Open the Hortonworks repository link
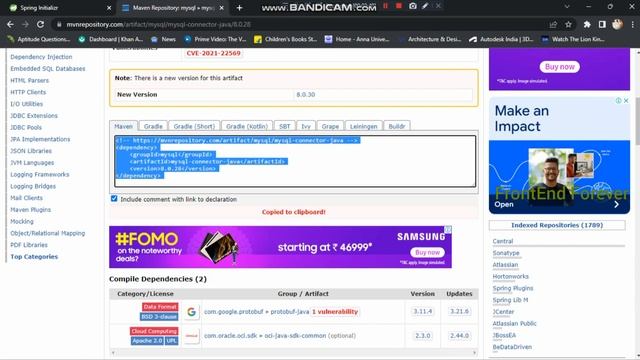Image resolution: width=640 pixels, height=360 pixels. (x=510, y=277)
